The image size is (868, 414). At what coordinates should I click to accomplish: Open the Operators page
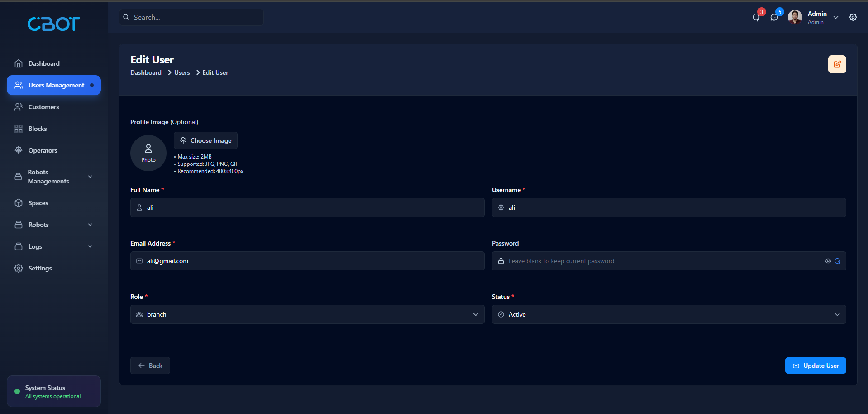point(42,150)
